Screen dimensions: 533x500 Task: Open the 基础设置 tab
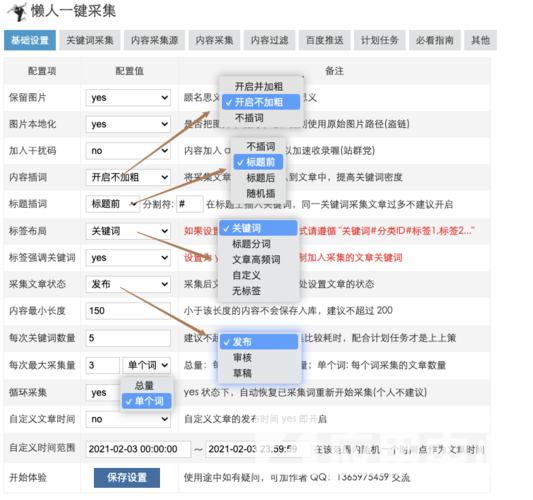(x=30, y=40)
